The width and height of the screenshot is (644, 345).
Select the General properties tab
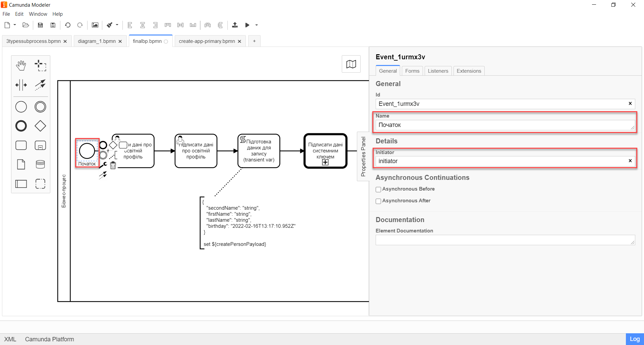pos(388,71)
